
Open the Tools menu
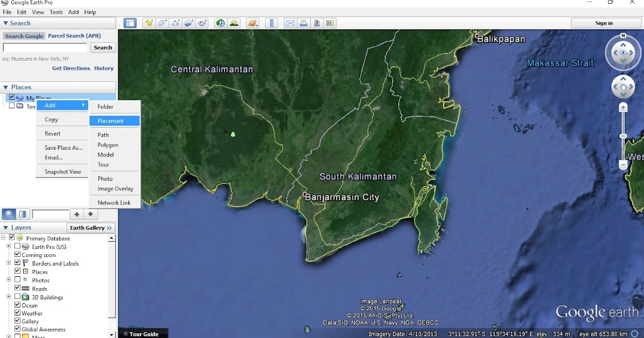(56, 12)
